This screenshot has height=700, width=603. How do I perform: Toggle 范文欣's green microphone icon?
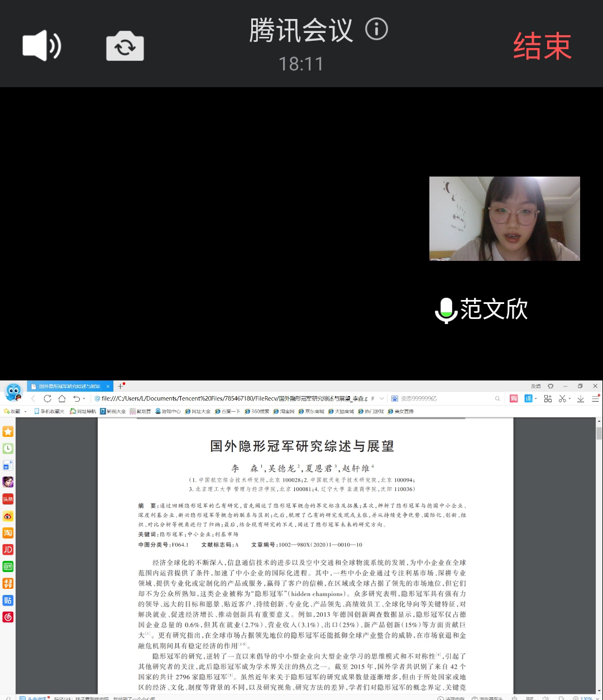pyautogui.click(x=446, y=310)
